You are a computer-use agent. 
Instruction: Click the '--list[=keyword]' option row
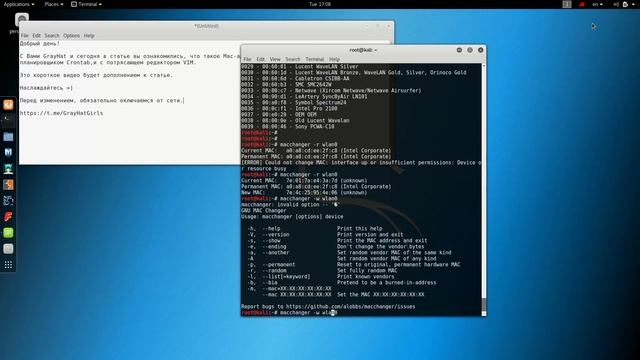coord(321,277)
